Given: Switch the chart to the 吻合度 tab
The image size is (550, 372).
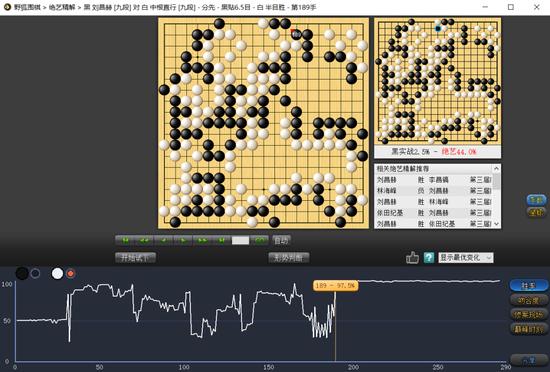Looking at the screenshot, I should tap(528, 300).
